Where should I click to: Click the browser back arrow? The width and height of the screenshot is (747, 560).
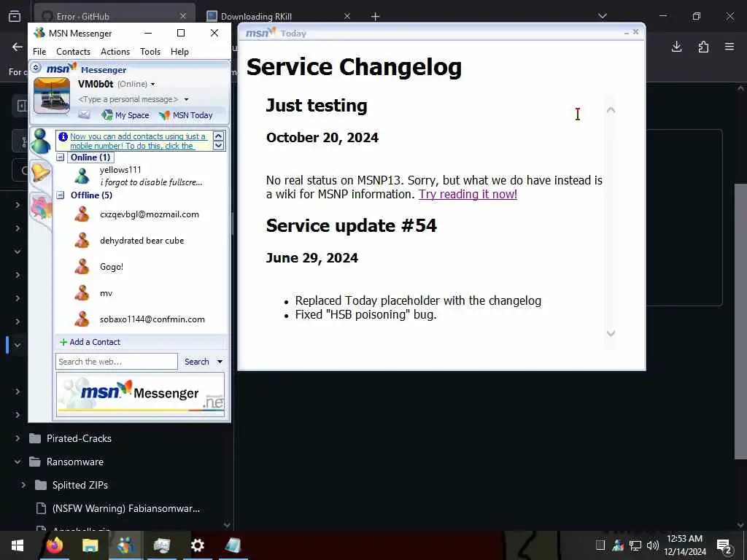pos(18,47)
